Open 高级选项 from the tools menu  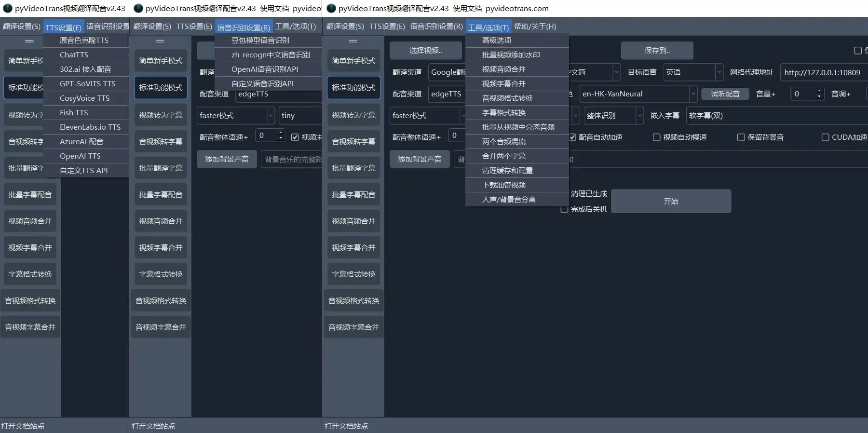coord(496,41)
